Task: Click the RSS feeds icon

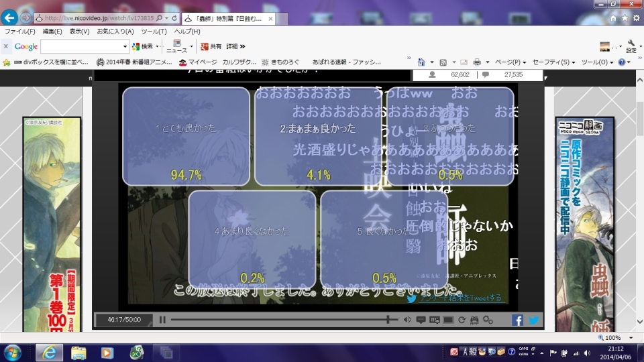Action: point(443,62)
